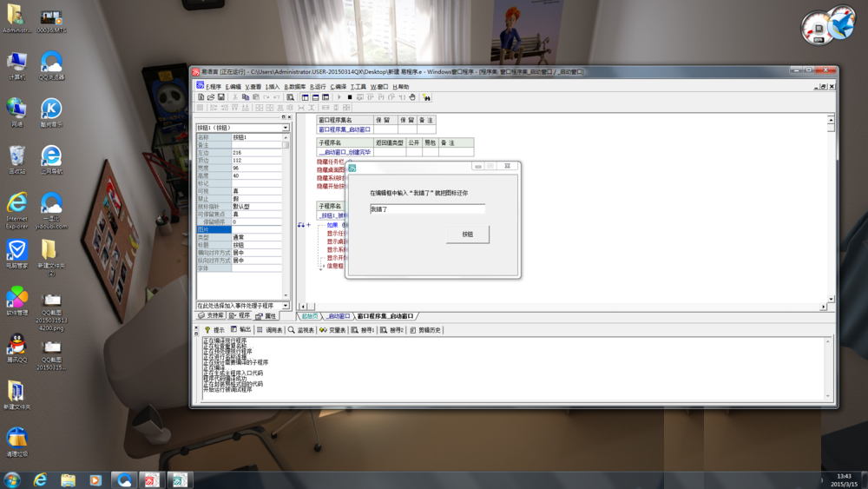
Task: Click the Stop program square icon
Action: click(x=349, y=97)
